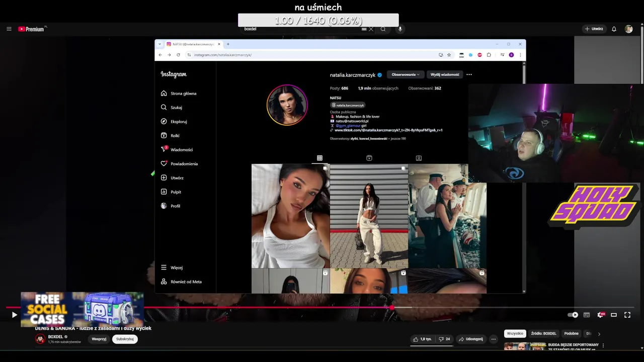Select the NATSU Instagram browser tab
Viewport: 644px width, 362px height.
(193, 44)
